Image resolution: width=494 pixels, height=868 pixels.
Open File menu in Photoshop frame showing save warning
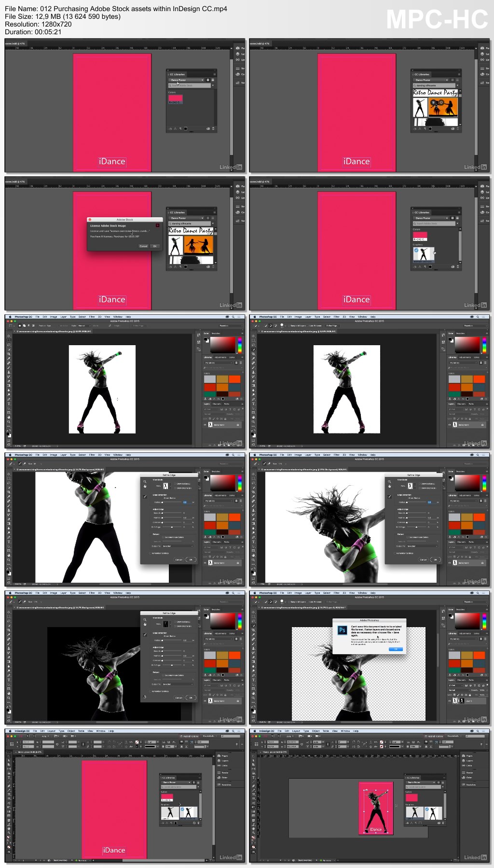pyautogui.click(x=282, y=593)
